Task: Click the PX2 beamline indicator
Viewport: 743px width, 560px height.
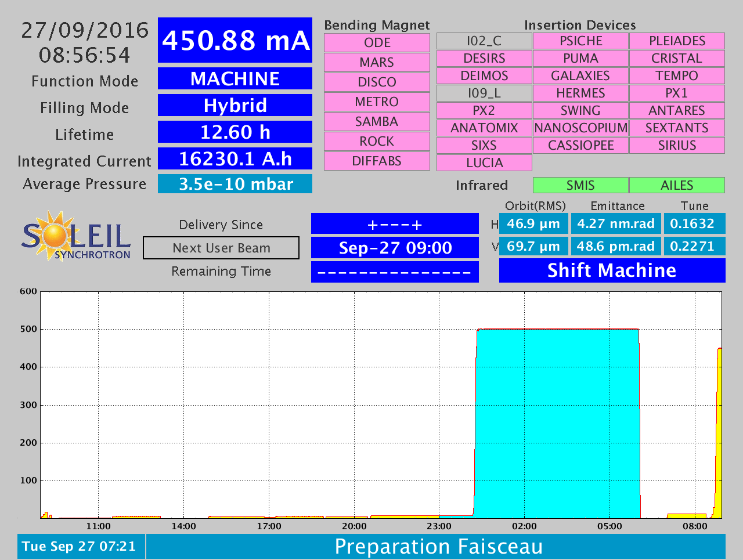Action: click(x=484, y=111)
